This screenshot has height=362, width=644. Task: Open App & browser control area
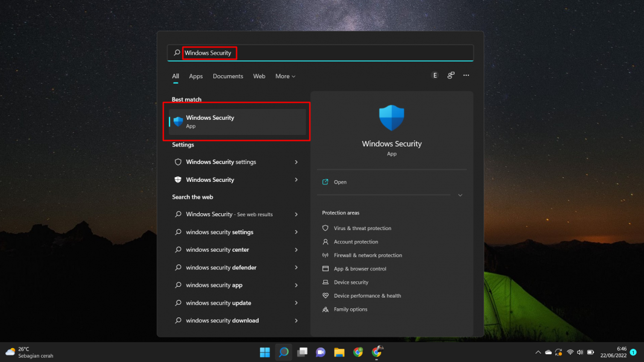[359, 269]
